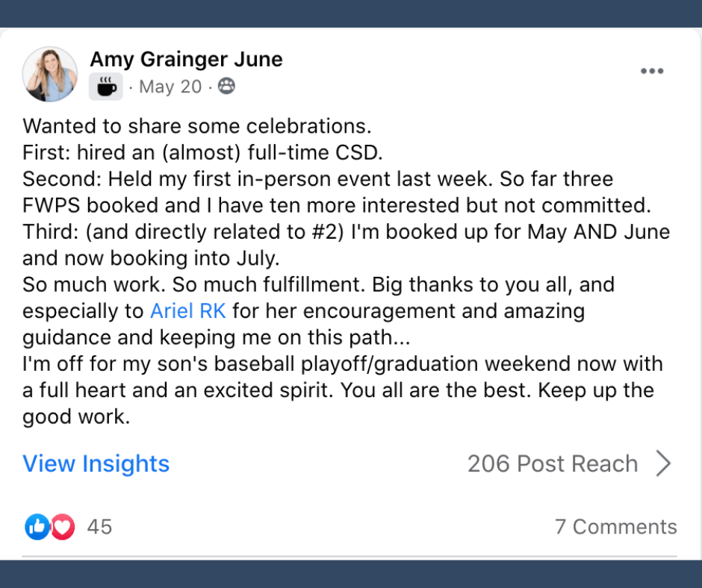Show who reacted via the 45 count
The width and height of the screenshot is (702, 588).
pyautogui.click(x=99, y=527)
